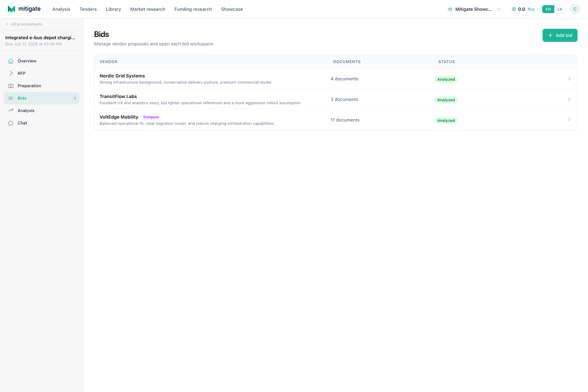Image resolution: width=588 pixels, height=392 pixels.
Task: Click the Preparation list icon
Action: 11,86
